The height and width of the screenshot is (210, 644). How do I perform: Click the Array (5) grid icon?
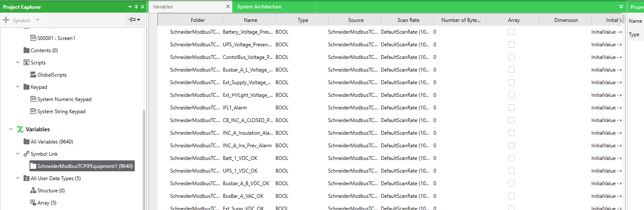(33, 202)
